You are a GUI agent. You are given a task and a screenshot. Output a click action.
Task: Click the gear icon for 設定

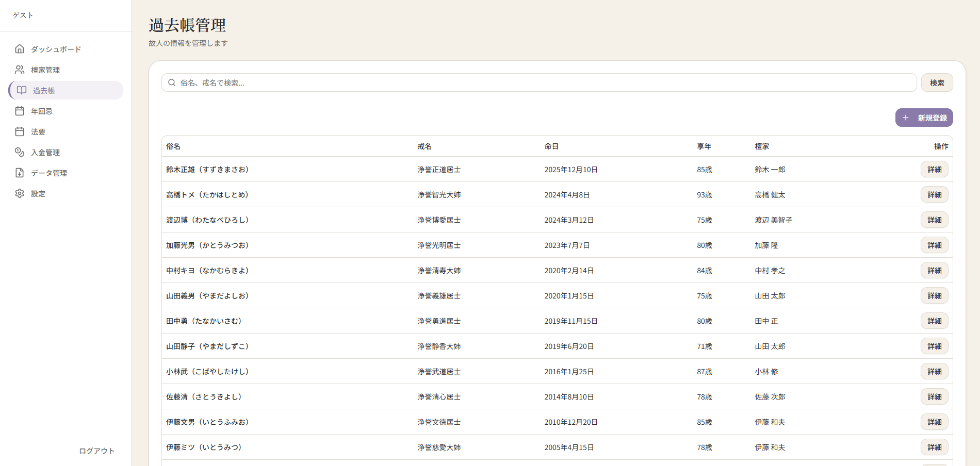point(20,193)
